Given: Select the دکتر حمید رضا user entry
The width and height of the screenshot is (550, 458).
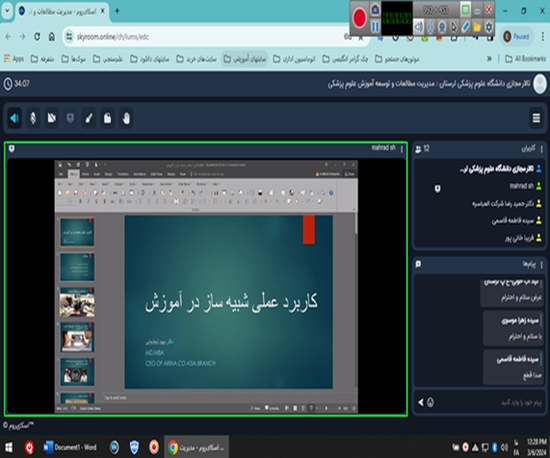Looking at the screenshot, I should tap(507, 203).
